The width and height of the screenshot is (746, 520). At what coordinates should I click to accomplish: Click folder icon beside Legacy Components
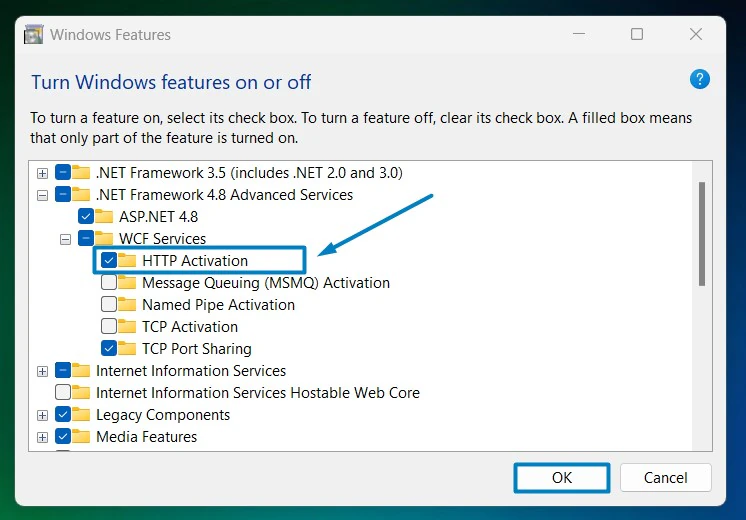click(81, 414)
